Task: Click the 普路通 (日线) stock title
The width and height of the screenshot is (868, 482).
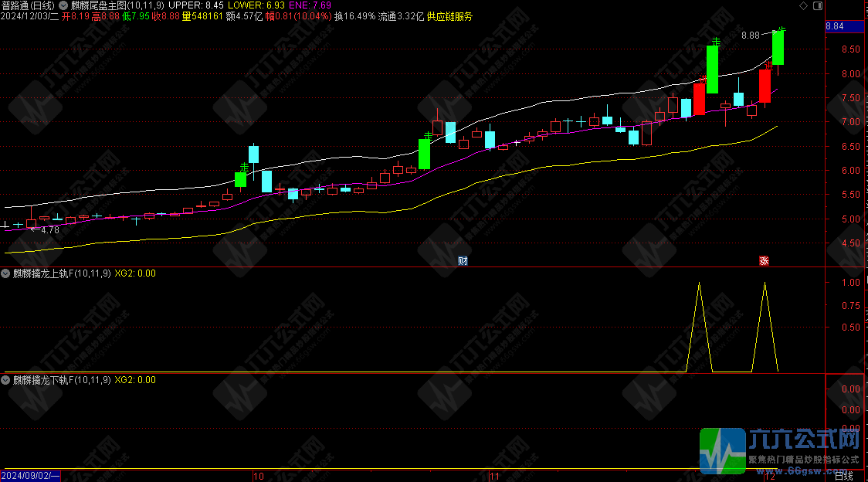Action: click(x=34, y=5)
